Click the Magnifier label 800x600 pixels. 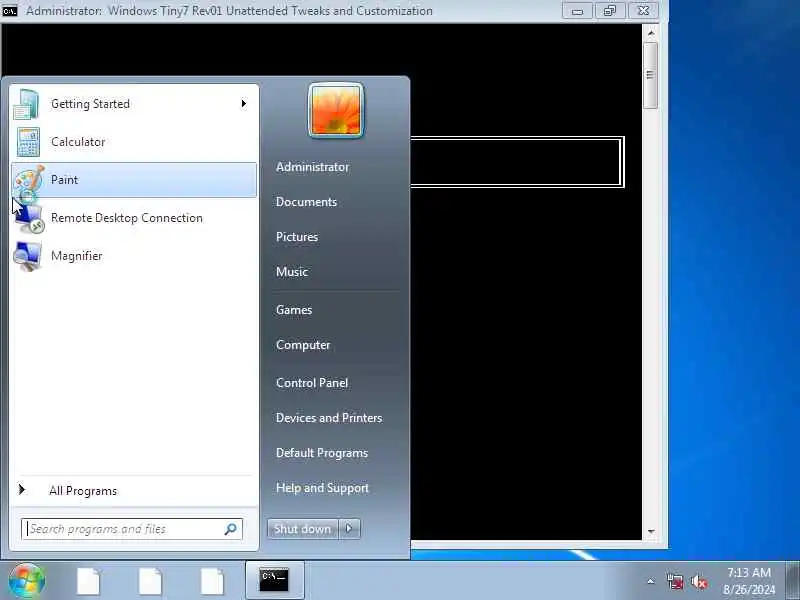tap(77, 256)
